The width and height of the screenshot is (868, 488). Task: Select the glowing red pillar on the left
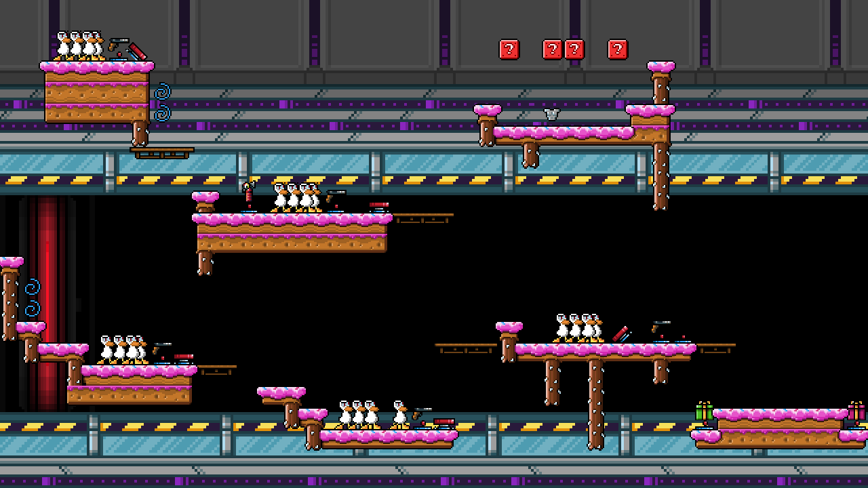[x=47, y=303]
